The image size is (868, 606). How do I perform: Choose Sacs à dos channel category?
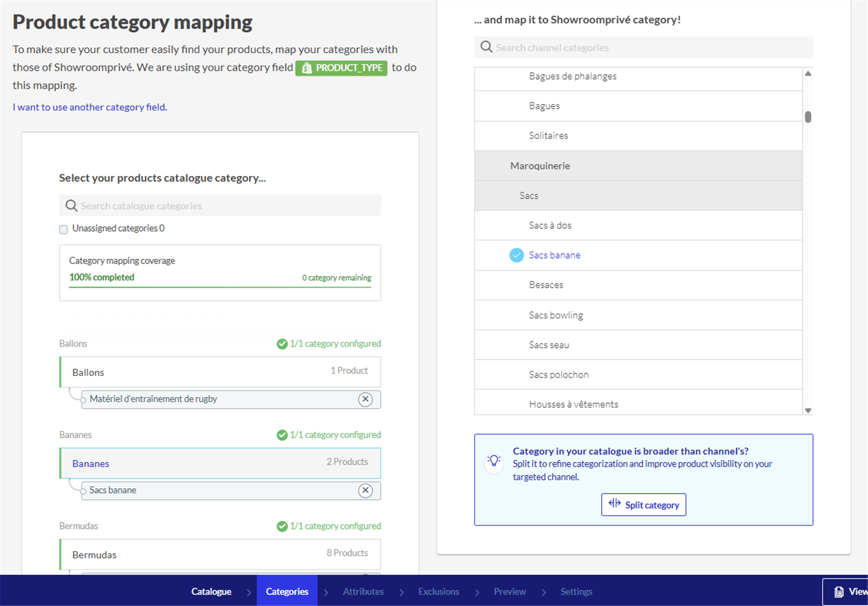coord(550,225)
